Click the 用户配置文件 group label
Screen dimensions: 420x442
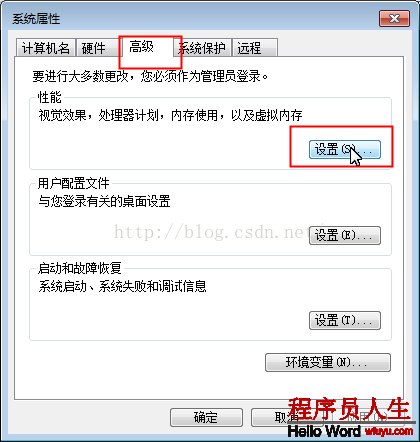73,183
